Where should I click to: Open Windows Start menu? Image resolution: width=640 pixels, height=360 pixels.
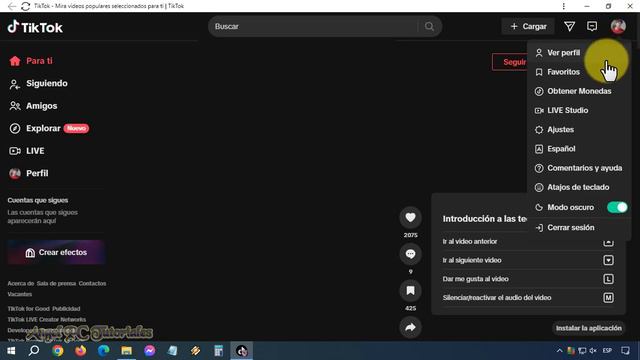click(11, 351)
